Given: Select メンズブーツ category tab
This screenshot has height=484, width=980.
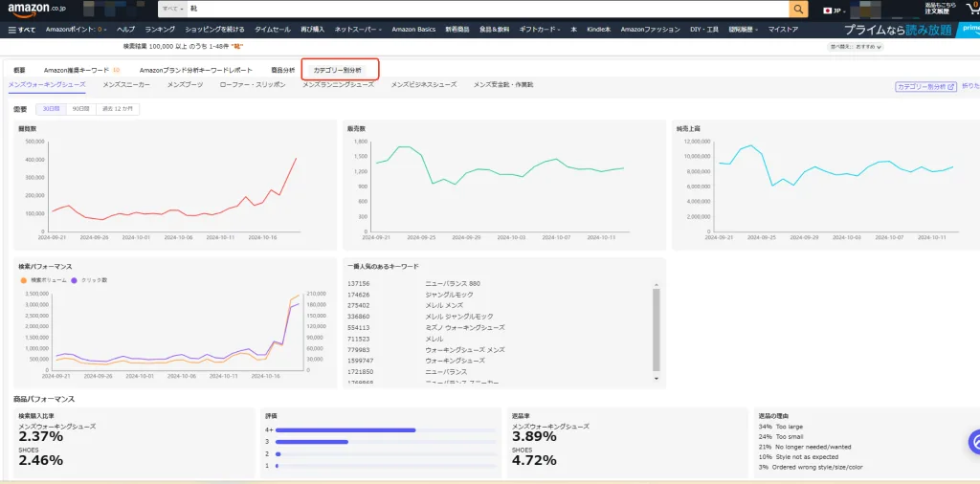Looking at the screenshot, I should click(185, 84).
